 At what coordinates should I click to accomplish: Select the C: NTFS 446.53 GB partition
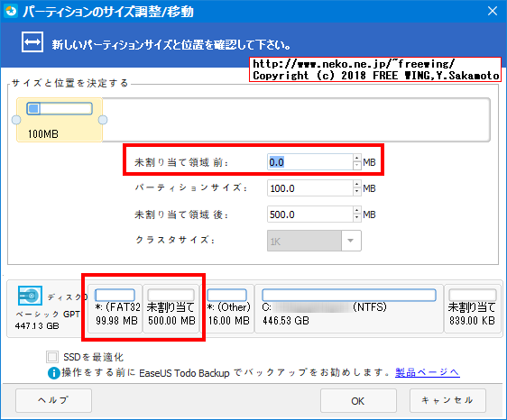pos(349,308)
